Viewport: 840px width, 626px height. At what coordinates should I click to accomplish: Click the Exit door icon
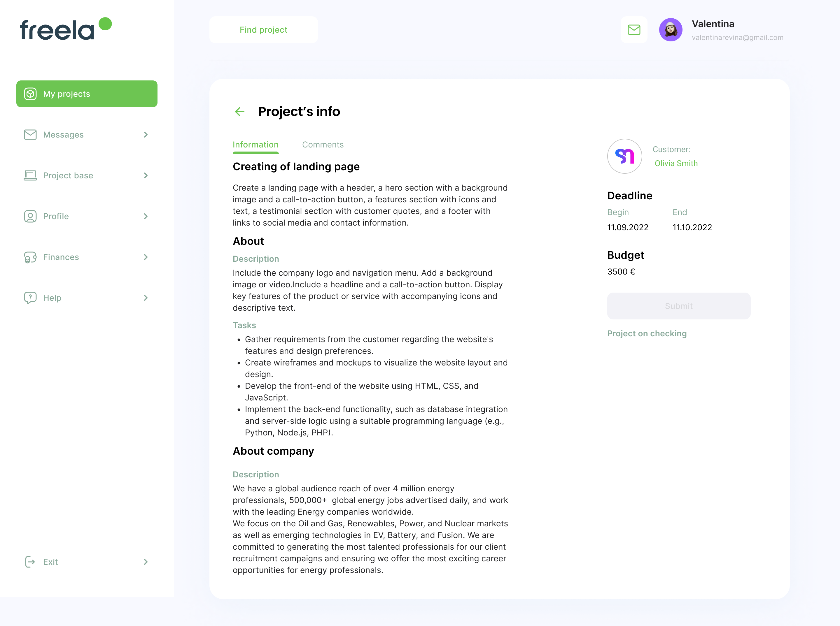click(x=30, y=562)
